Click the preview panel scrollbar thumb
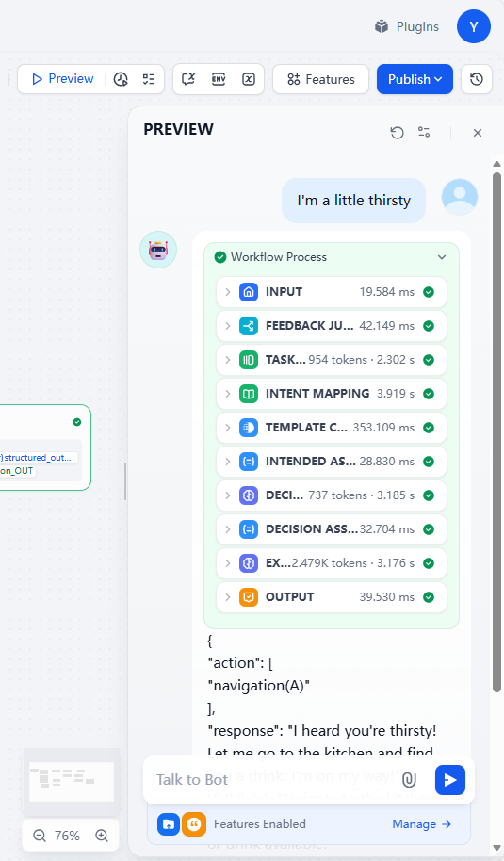The height and width of the screenshot is (861, 504). tap(496, 432)
